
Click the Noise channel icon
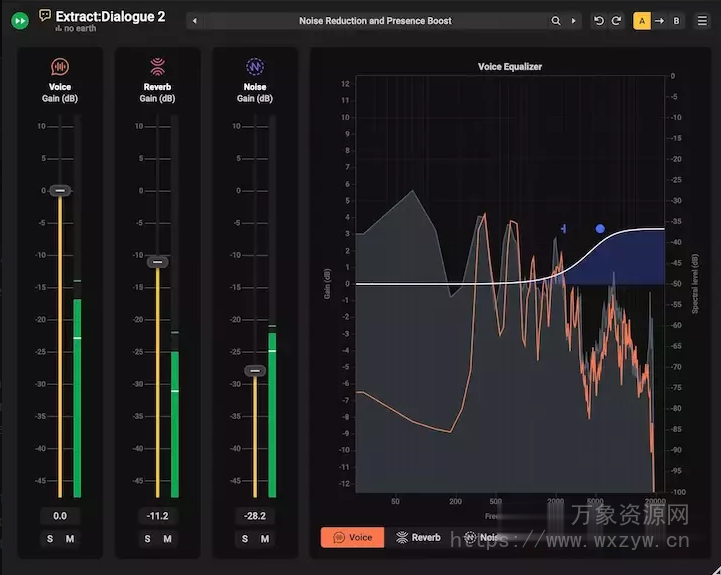coord(254,67)
